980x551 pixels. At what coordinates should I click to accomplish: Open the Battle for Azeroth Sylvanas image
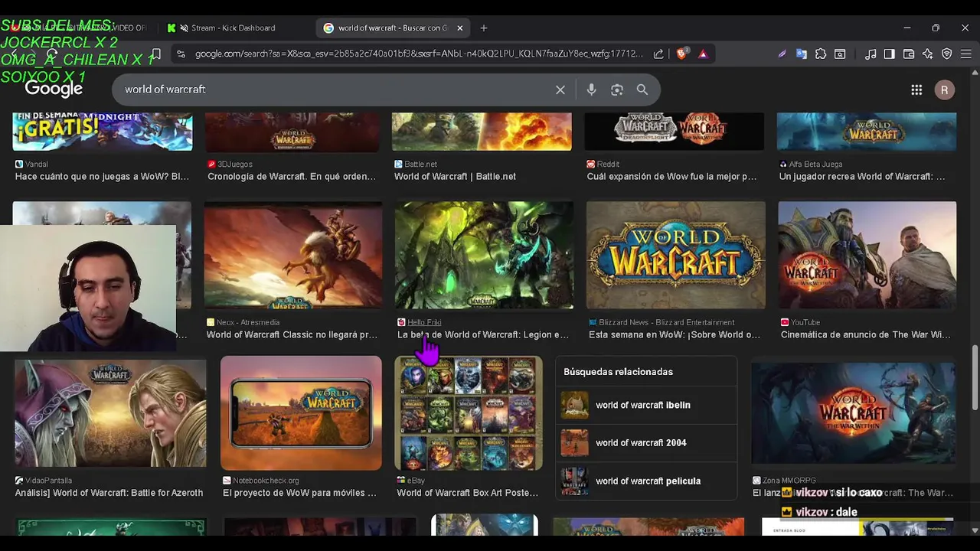click(110, 413)
